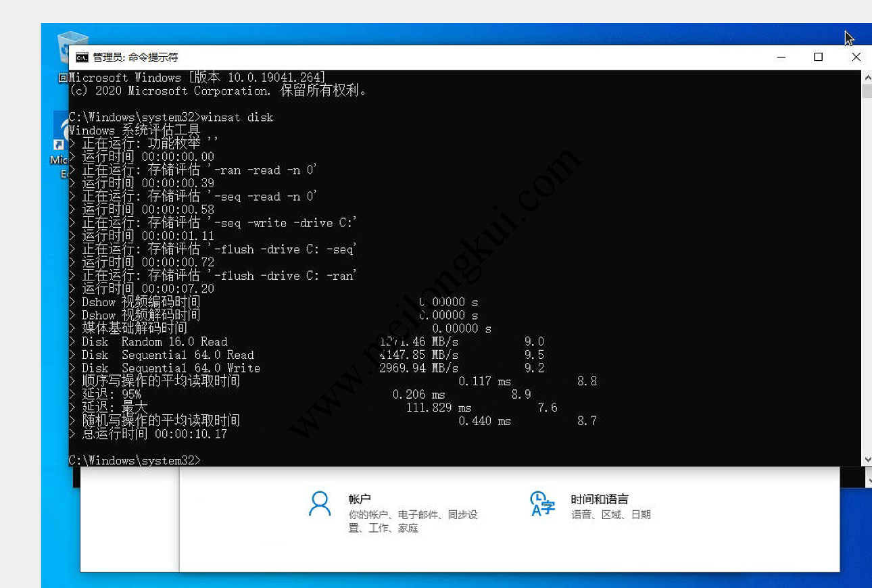Click the 总运行时间 00:00:10.17 line
The height and width of the screenshot is (588, 872).
[148, 435]
